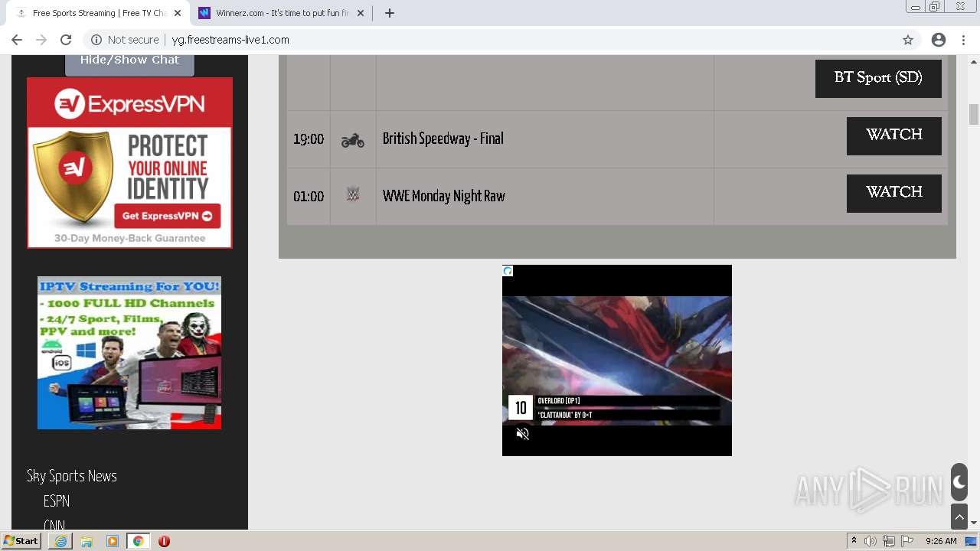
Task: Watch the British Speedway - Final stream
Action: [x=894, y=135]
